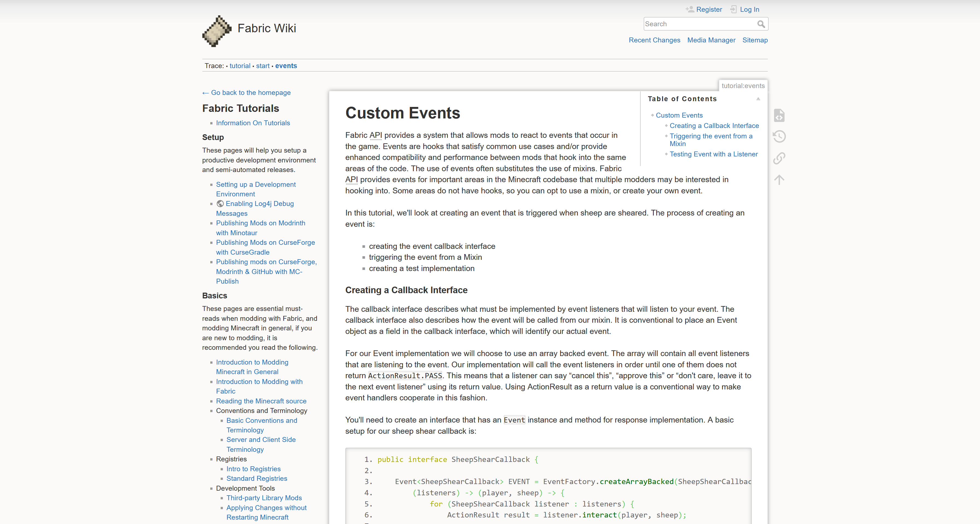Open Old revisions clock icon
The height and width of the screenshot is (524, 980).
pos(779,136)
